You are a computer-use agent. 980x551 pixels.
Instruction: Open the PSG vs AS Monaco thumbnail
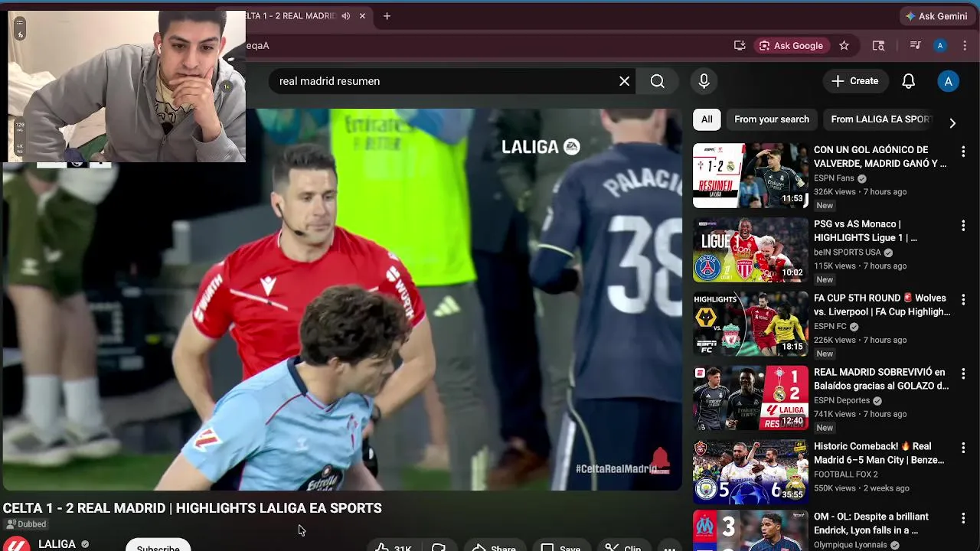click(750, 249)
